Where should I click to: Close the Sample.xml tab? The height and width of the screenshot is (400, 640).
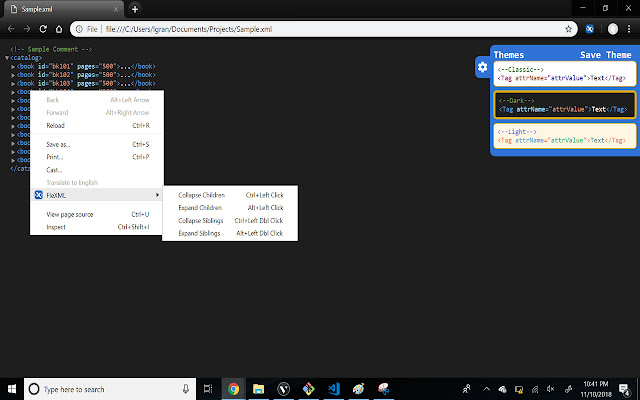pyautogui.click(x=116, y=9)
